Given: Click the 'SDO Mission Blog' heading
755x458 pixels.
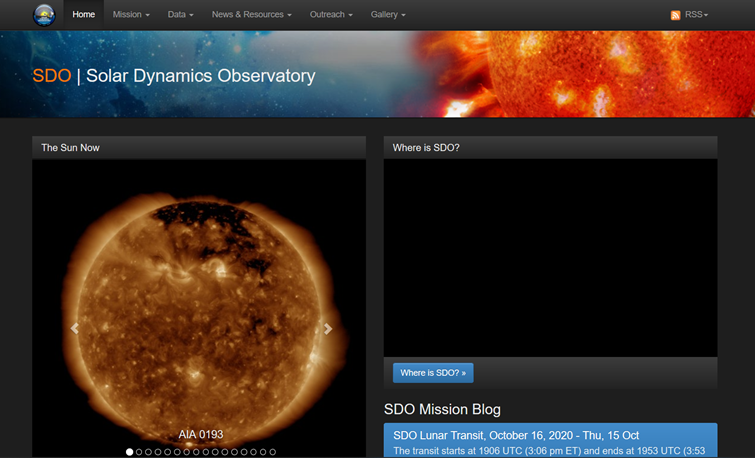Looking at the screenshot, I should [x=442, y=409].
